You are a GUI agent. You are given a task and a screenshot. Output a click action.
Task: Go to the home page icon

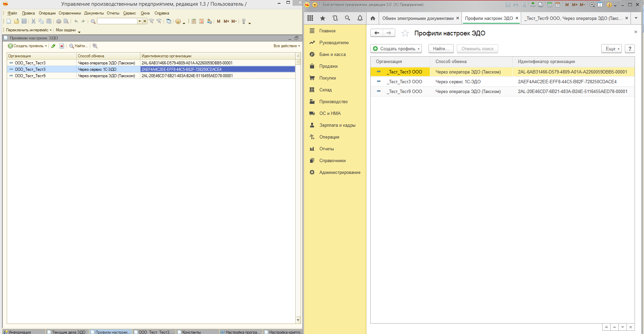(x=373, y=18)
